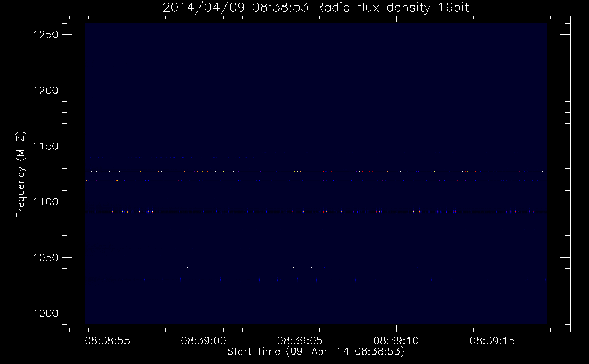
Task: Click the 08:39:10 time tick label
Action: click(396, 341)
